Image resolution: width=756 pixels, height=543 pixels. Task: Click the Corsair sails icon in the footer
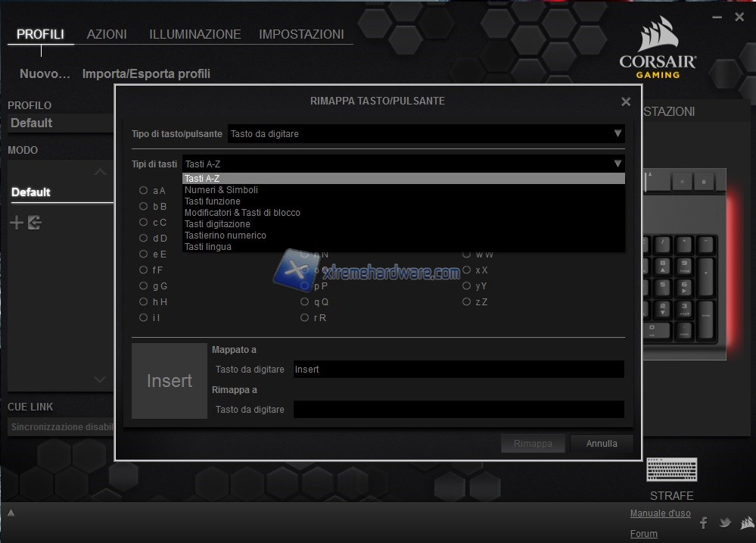point(746,523)
